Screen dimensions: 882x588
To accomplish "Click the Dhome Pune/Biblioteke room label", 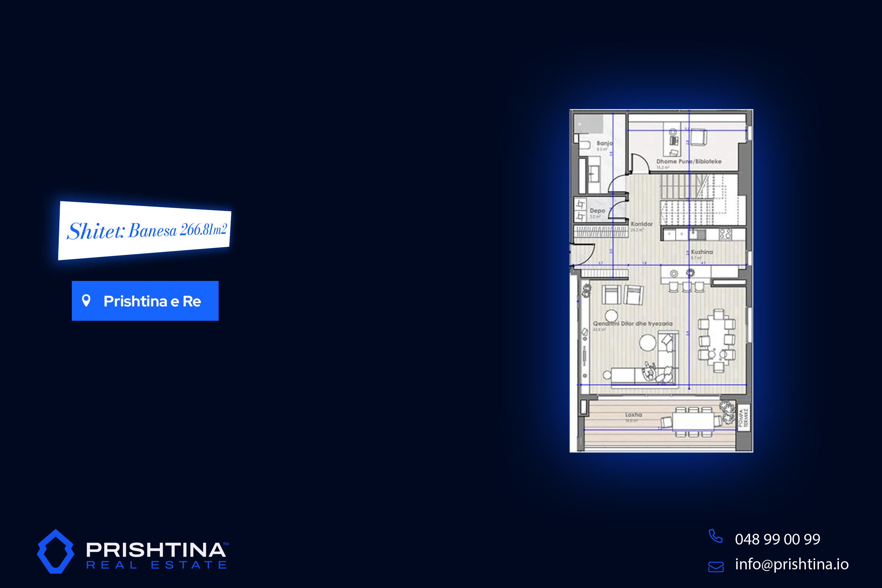I will tap(689, 161).
